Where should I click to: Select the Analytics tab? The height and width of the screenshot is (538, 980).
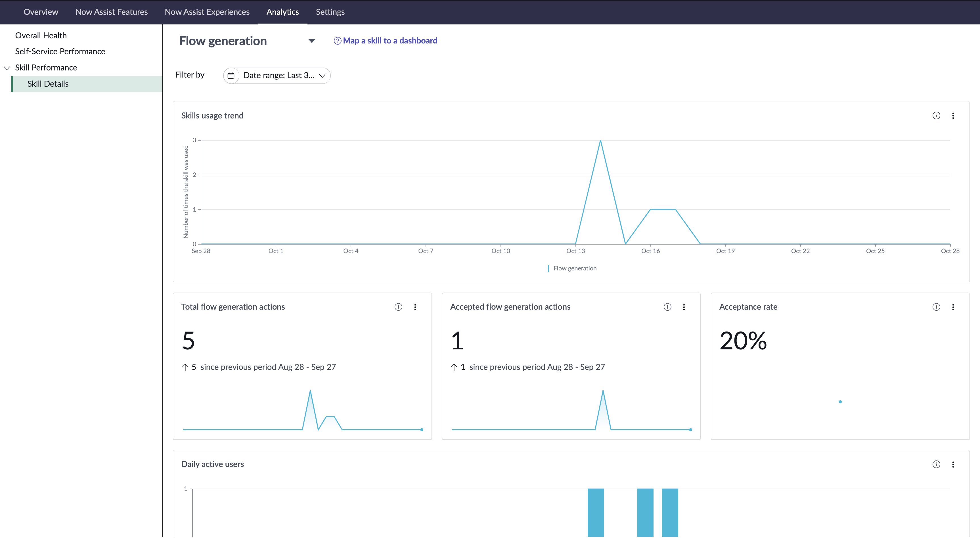[283, 12]
